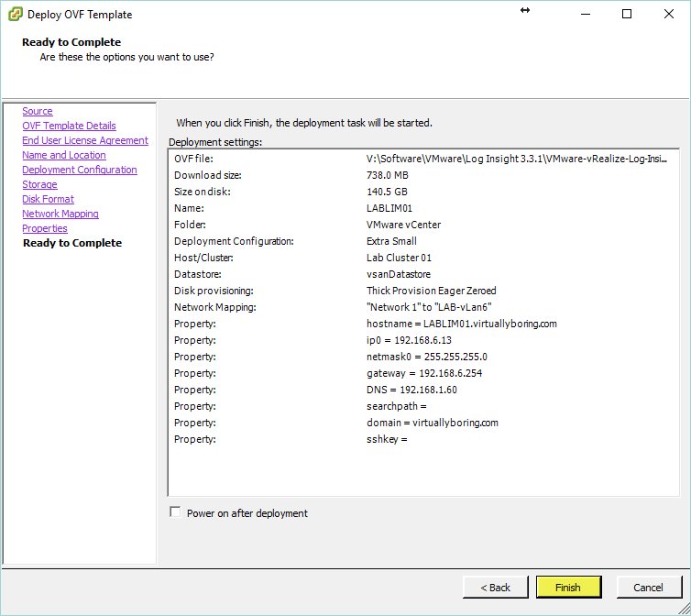
Task: Select the gateway = 192.168.6.254 property
Action: (x=424, y=373)
